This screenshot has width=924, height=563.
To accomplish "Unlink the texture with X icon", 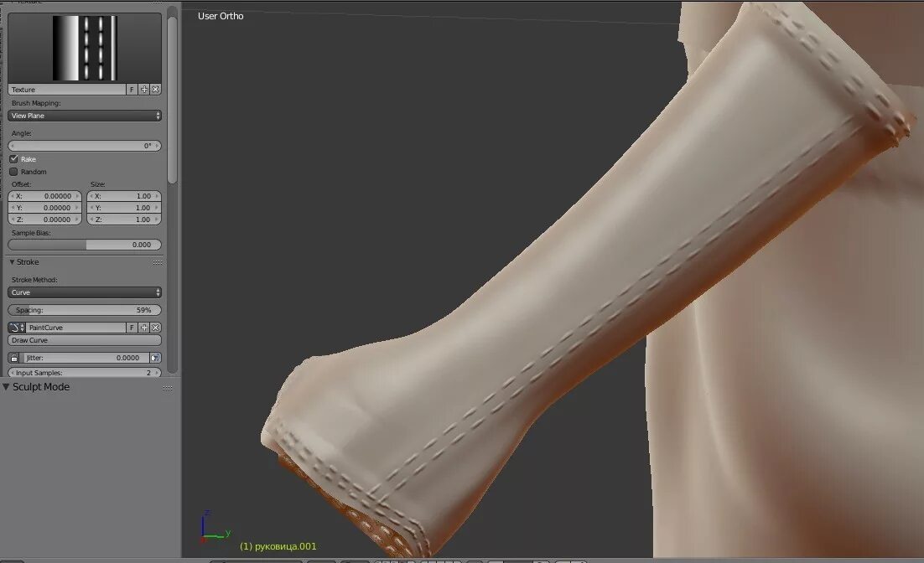I will click(156, 90).
